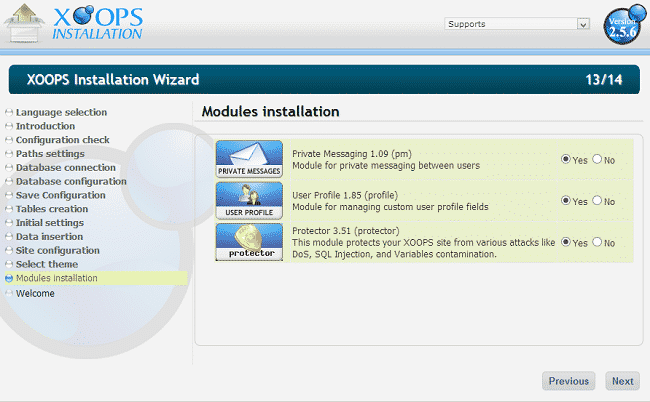Click the bullet icon beside Modules installation

click(9, 278)
